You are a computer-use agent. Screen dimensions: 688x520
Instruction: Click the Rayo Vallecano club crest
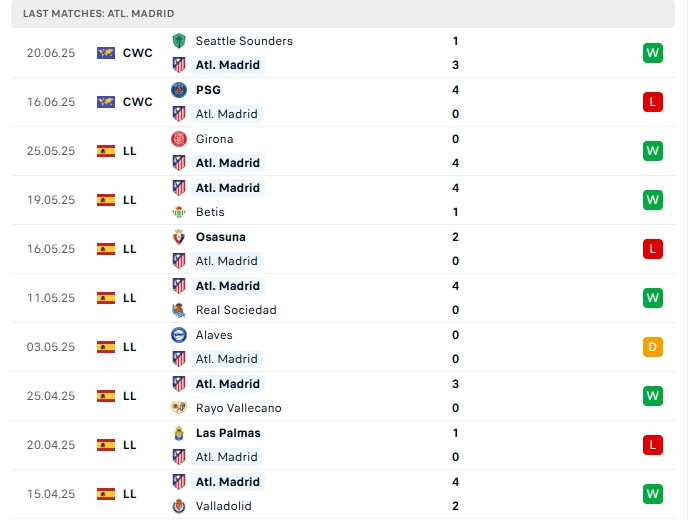click(179, 408)
